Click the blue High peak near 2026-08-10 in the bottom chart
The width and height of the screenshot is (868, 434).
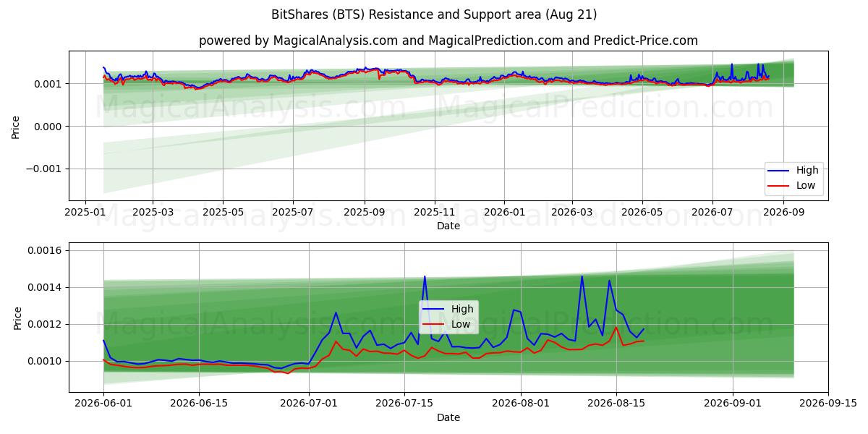click(x=582, y=276)
